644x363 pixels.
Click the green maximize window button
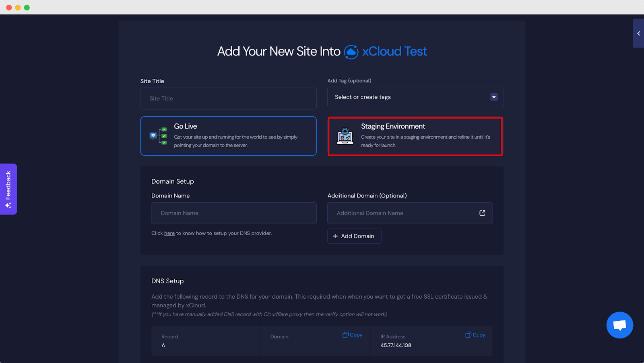click(x=27, y=8)
